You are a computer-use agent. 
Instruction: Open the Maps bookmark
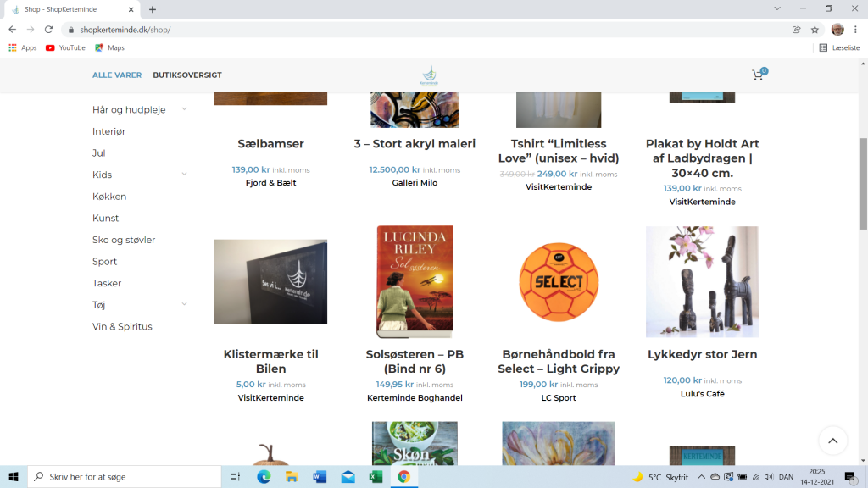pyautogui.click(x=109, y=47)
